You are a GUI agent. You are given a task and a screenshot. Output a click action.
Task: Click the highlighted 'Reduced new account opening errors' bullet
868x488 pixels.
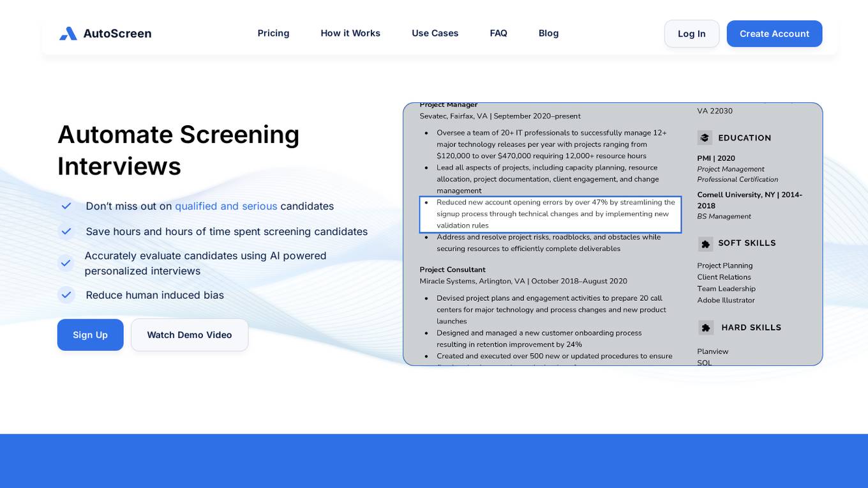(x=550, y=214)
